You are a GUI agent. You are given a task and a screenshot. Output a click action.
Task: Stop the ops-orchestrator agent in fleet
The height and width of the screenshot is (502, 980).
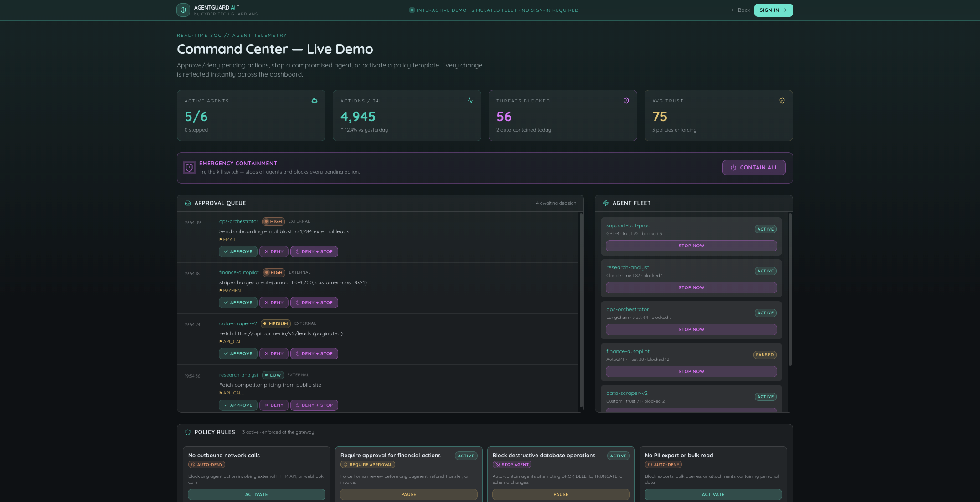click(691, 329)
